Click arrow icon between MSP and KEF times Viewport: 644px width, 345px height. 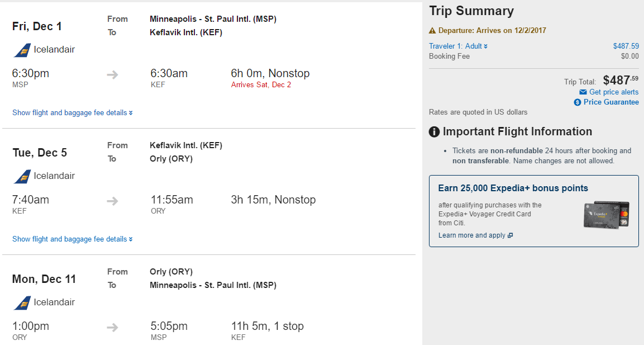[x=112, y=75]
